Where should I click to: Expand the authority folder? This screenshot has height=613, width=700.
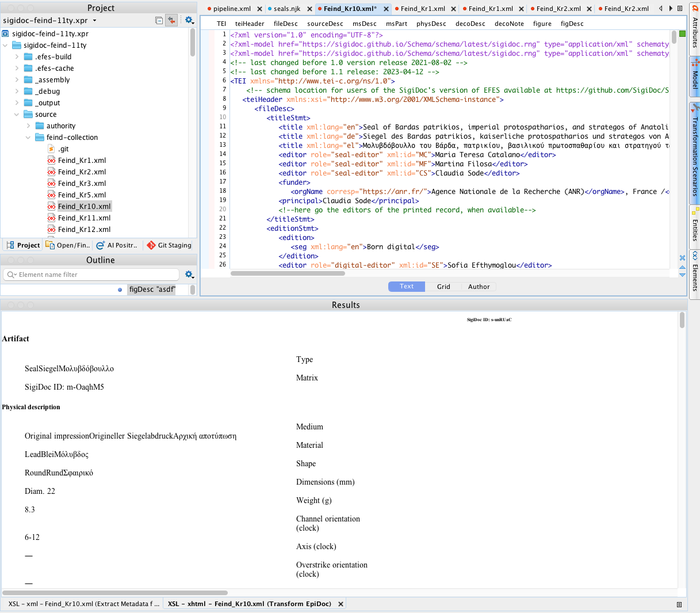pyautogui.click(x=29, y=126)
